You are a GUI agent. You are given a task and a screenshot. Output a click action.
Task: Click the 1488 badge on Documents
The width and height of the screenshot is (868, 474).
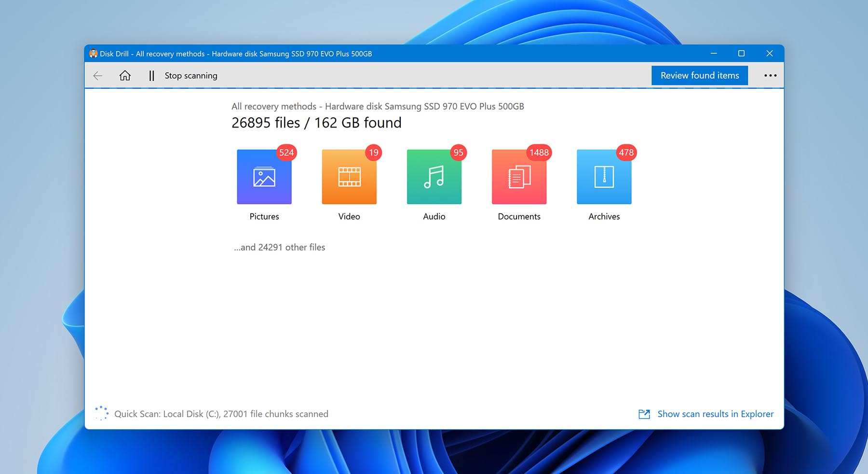point(539,153)
